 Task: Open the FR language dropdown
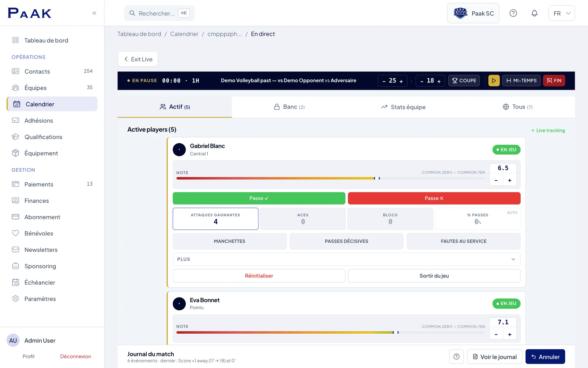point(561,13)
